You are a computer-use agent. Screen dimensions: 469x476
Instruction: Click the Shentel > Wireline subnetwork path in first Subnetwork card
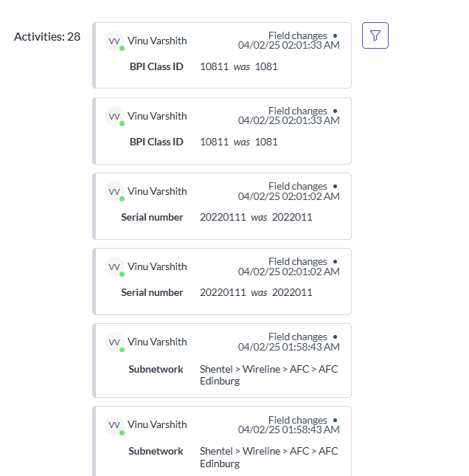pyautogui.click(x=268, y=375)
